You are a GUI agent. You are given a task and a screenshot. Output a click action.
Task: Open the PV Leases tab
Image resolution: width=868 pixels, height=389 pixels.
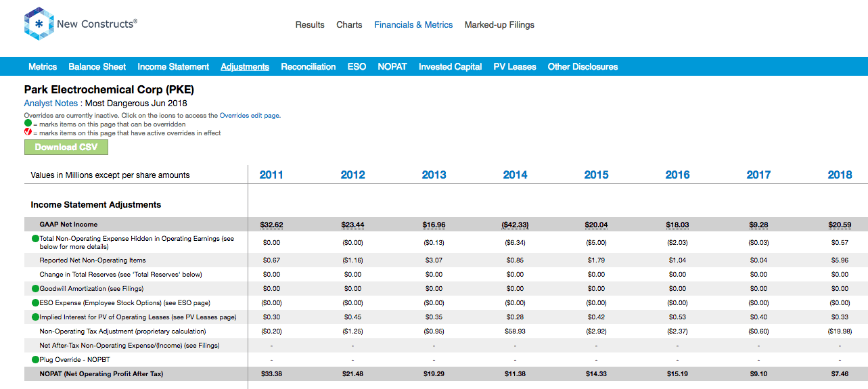[x=514, y=66]
